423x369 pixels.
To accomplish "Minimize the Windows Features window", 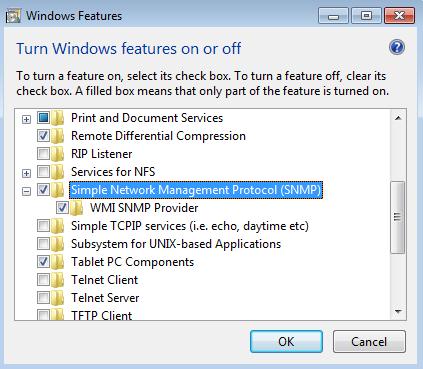I will pyautogui.click(x=333, y=16).
